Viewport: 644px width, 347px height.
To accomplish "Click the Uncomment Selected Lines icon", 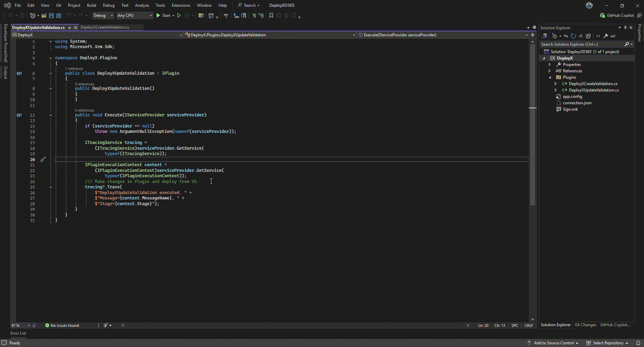I will 261,15.
